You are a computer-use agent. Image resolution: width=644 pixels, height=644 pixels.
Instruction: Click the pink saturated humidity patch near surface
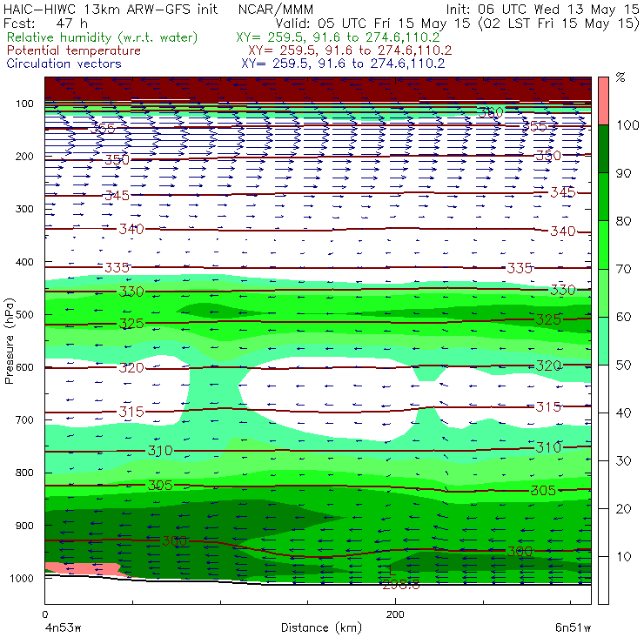[x=84, y=568]
